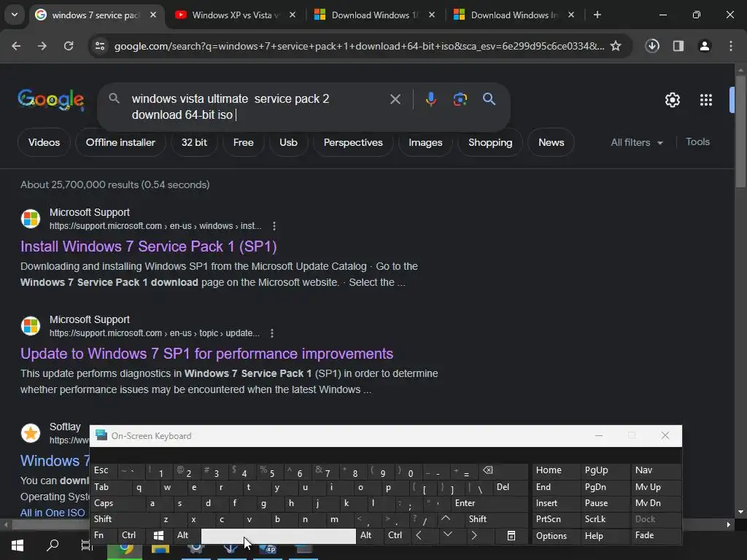
Task: Apply the Free filter chip
Action: [x=244, y=142]
